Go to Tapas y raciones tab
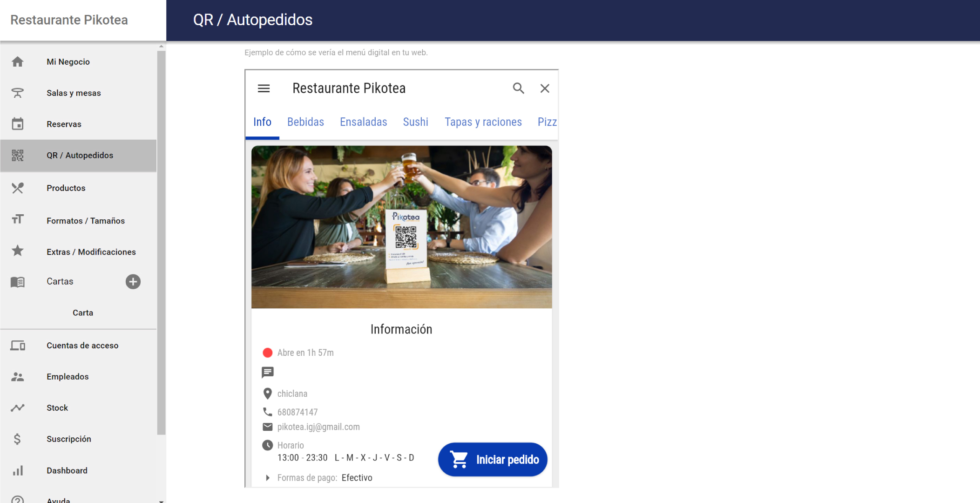This screenshot has width=980, height=503. [x=483, y=122]
